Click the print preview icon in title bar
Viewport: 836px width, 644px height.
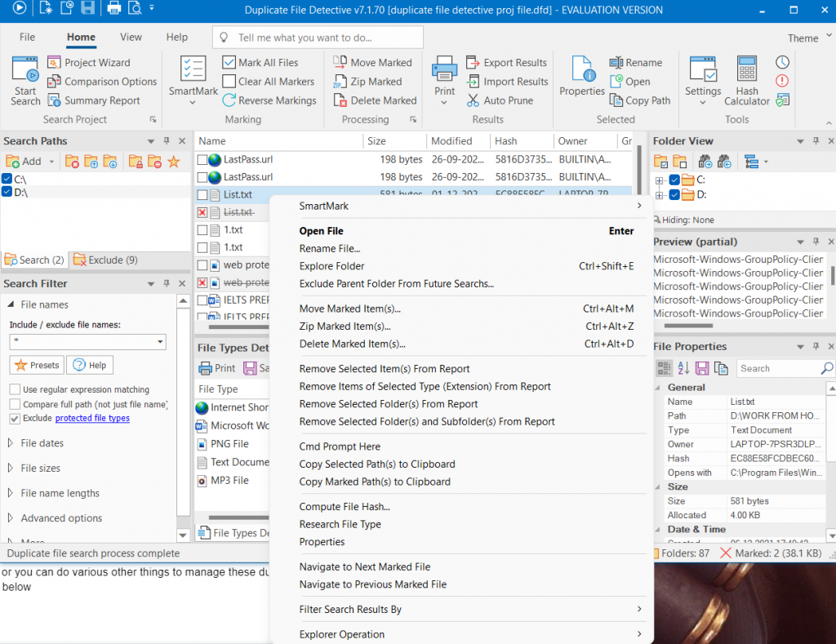pyautogui.click(x=136, y=7)
